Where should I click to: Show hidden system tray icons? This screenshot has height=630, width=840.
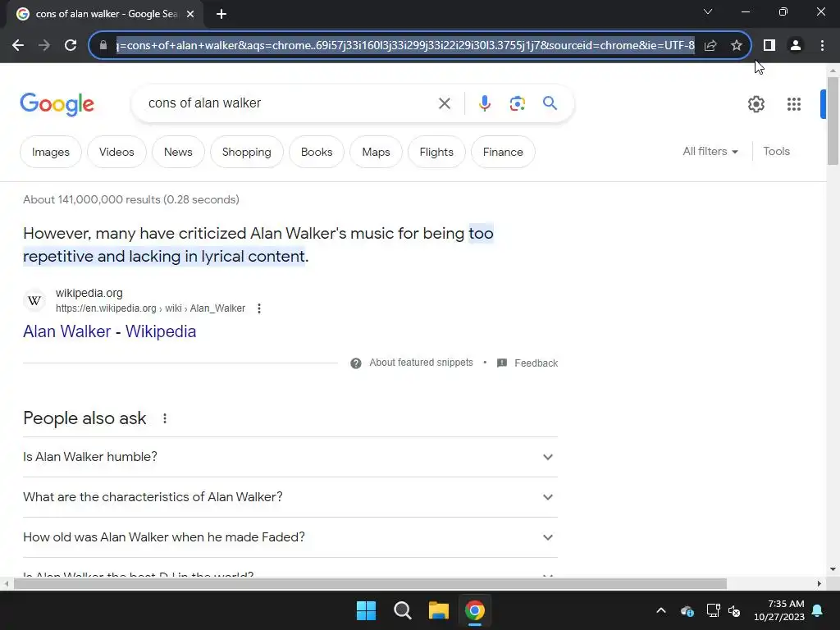pos(661,610)
